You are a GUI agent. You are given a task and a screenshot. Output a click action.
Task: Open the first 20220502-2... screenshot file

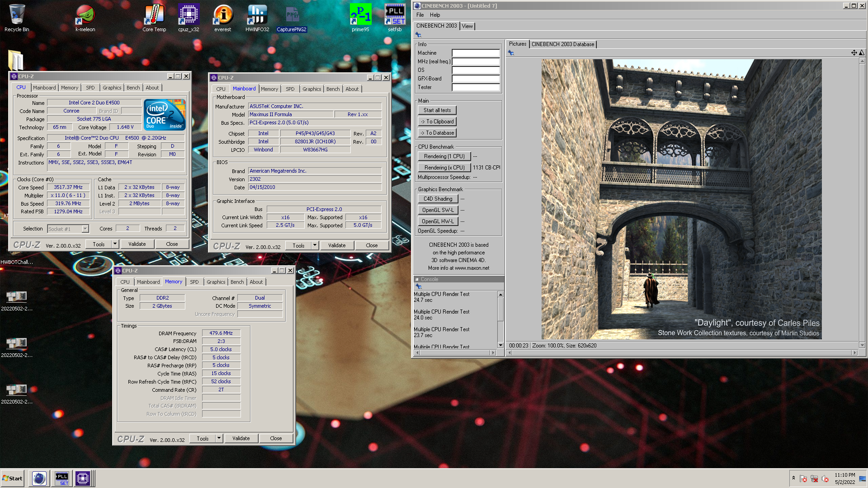coord(17,300)
